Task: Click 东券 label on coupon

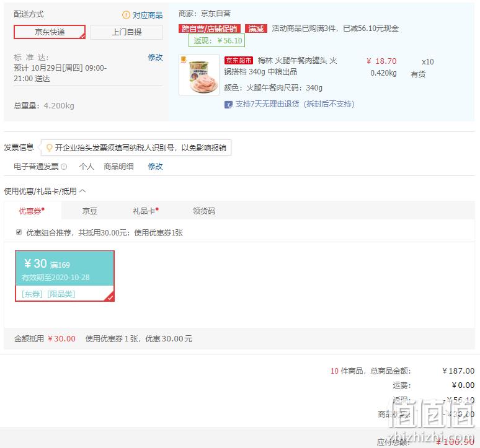Action: click(32, 294)
